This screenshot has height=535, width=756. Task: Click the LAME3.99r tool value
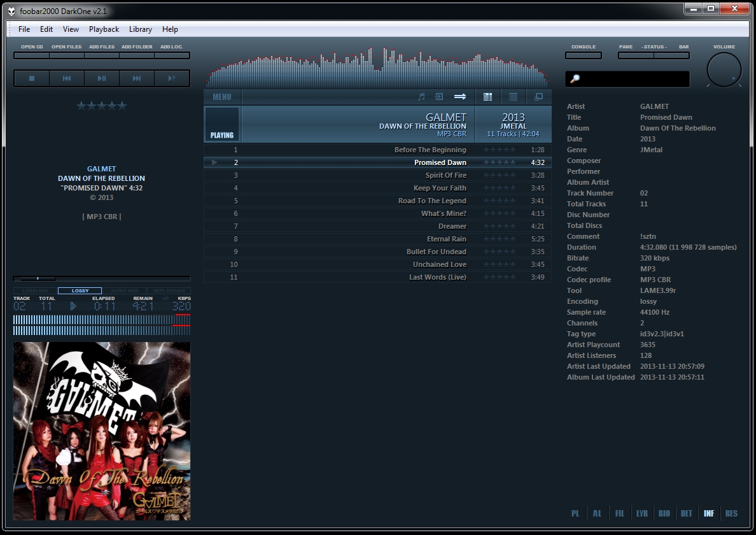tap(657, 290)
